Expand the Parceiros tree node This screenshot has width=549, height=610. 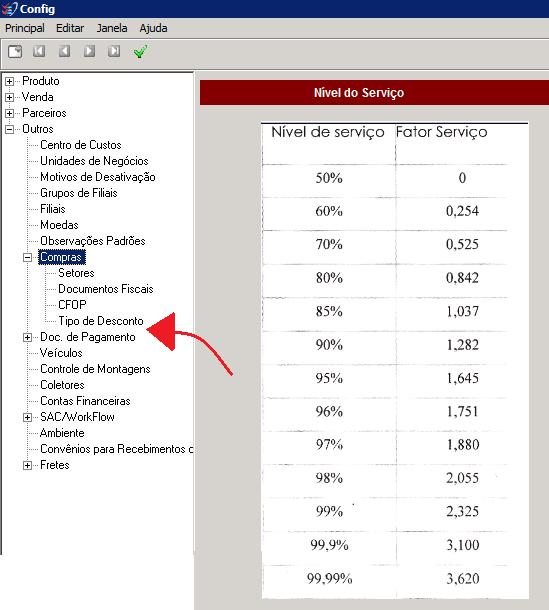click(9, 113)
